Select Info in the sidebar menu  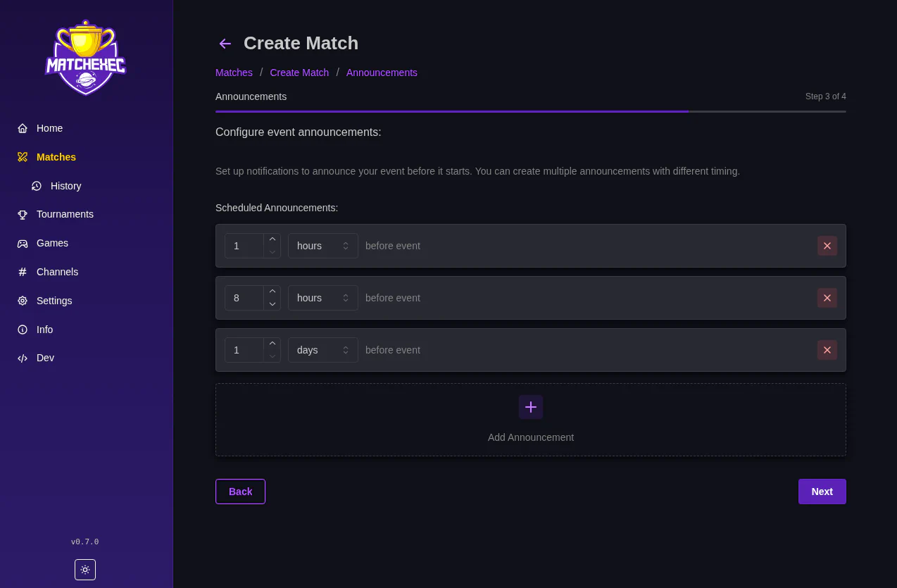click(x=21, y=330)
